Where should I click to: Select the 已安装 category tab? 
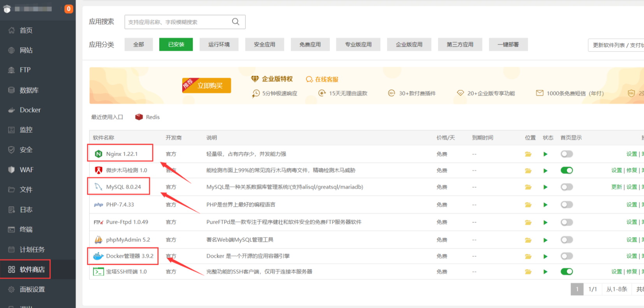176,44
